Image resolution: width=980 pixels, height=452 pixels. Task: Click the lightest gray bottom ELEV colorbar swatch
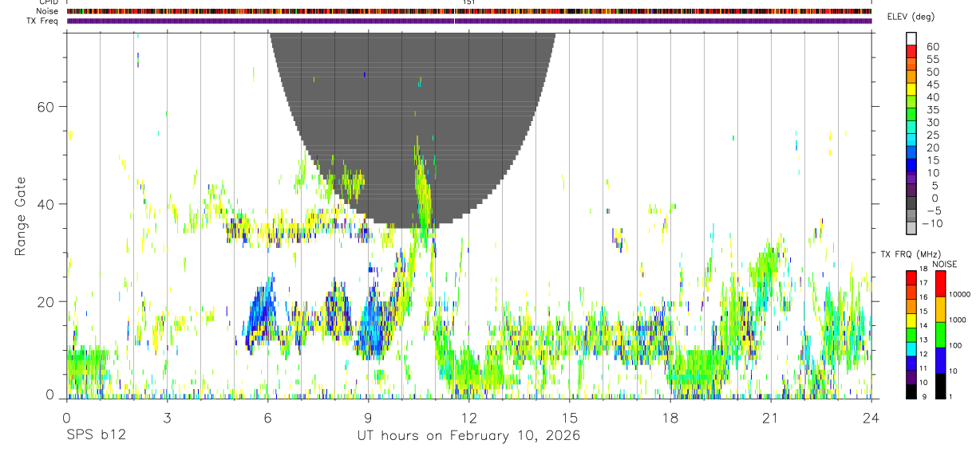911,229
